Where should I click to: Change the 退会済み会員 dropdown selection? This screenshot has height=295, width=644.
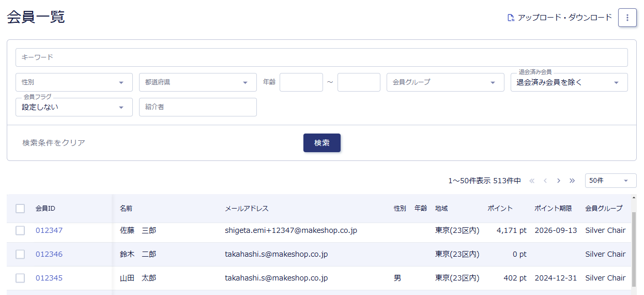point(569,82)
